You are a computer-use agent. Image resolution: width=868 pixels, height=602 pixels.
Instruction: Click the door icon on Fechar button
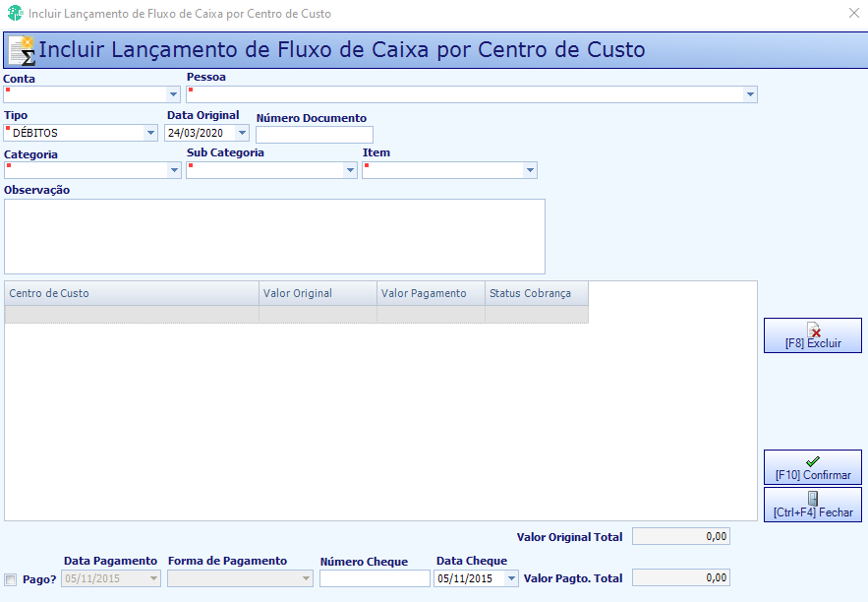click(x=813, y=499)
